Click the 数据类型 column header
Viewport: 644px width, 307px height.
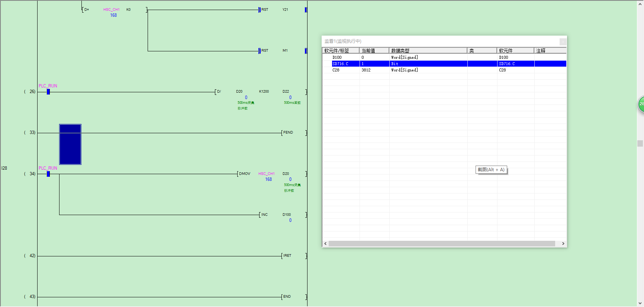[x=428, y=51]
